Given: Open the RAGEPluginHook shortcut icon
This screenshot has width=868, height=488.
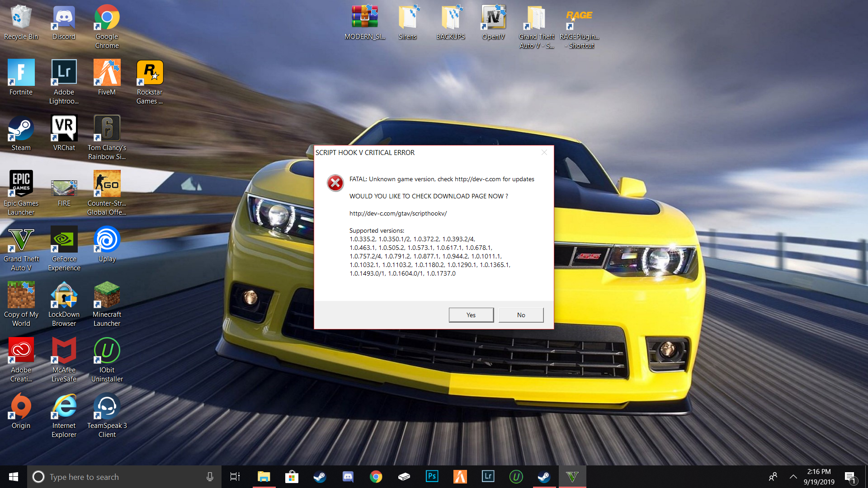Looking at the screenshot, I should (579, 18).
